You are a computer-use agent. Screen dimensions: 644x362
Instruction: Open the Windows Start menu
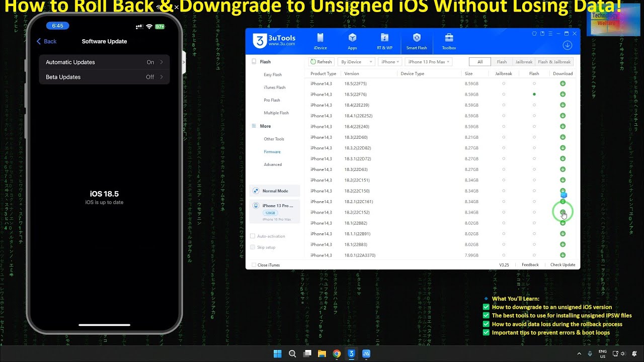[278, 353]
